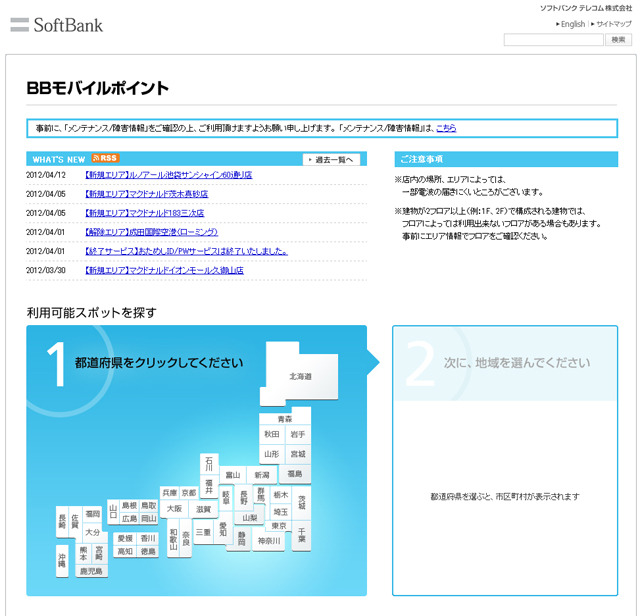
Task: Click the SoftBank logo
Action: 56,25
